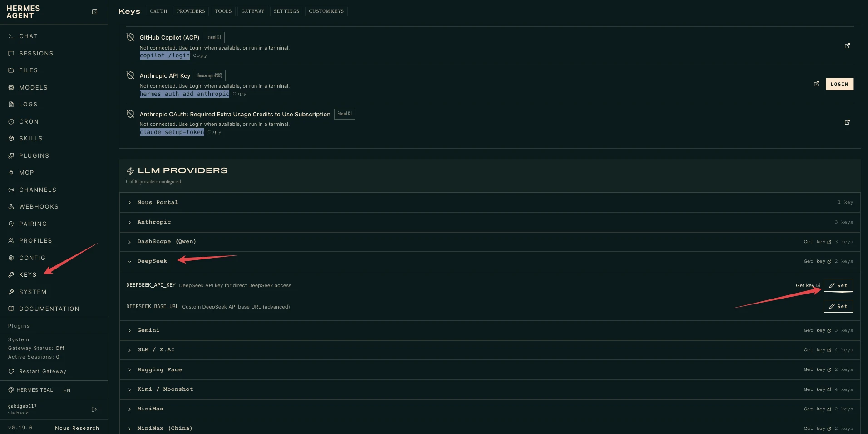Viewport: 868px width, 434px height.
Task: Open Get key link beside DEEPSEEK_API_KEY
Action: pyautogui.click(x=808, y=285)
